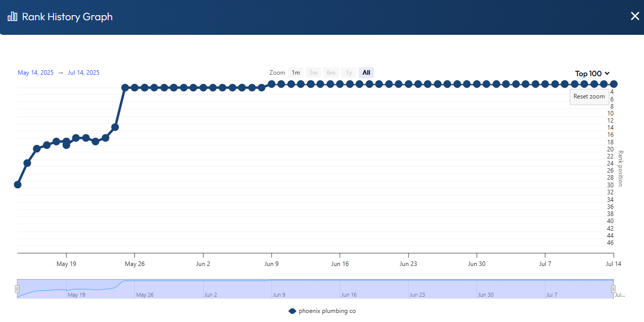Viewport: 644px width, 322px height.
Task: Click the Jul 14, 2025 end date
Action: (x=83, y=73)
